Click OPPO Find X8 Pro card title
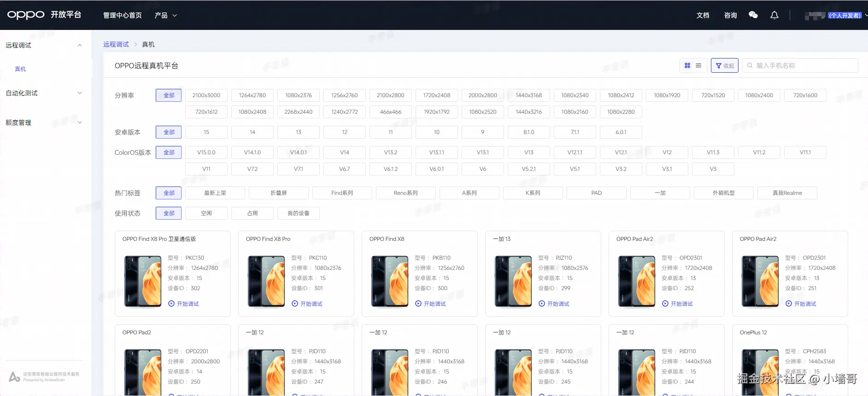868x396 pixels. [x=268, y=239]
